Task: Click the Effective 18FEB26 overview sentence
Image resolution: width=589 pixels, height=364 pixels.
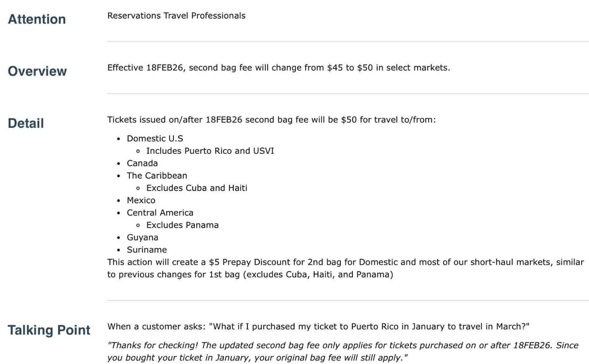Action: tap(278, 68)
